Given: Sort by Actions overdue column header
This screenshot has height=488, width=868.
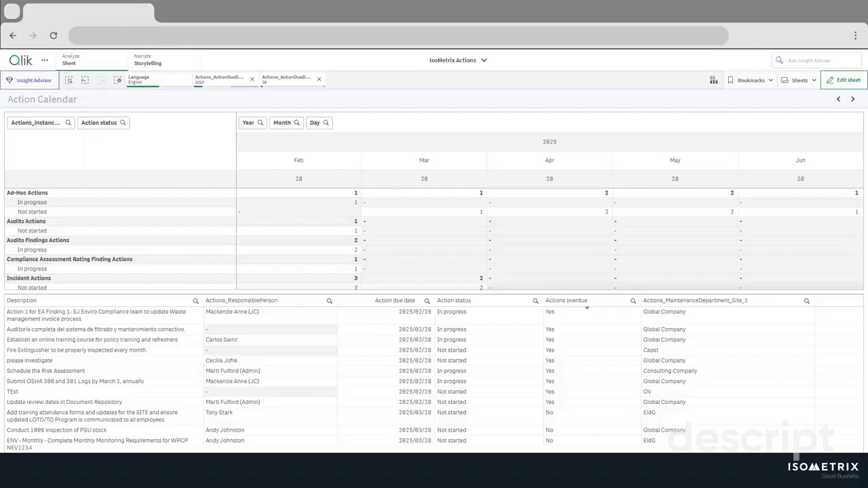Looking at the screenshot, I should click(566, 300).
